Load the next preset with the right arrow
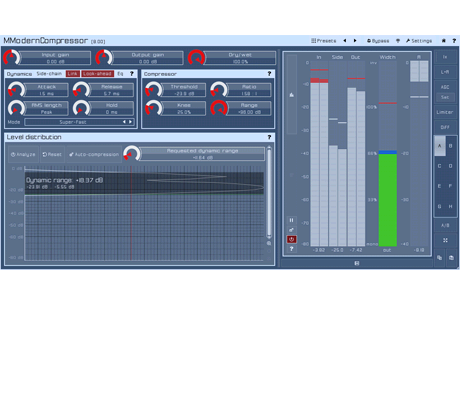 355,41
